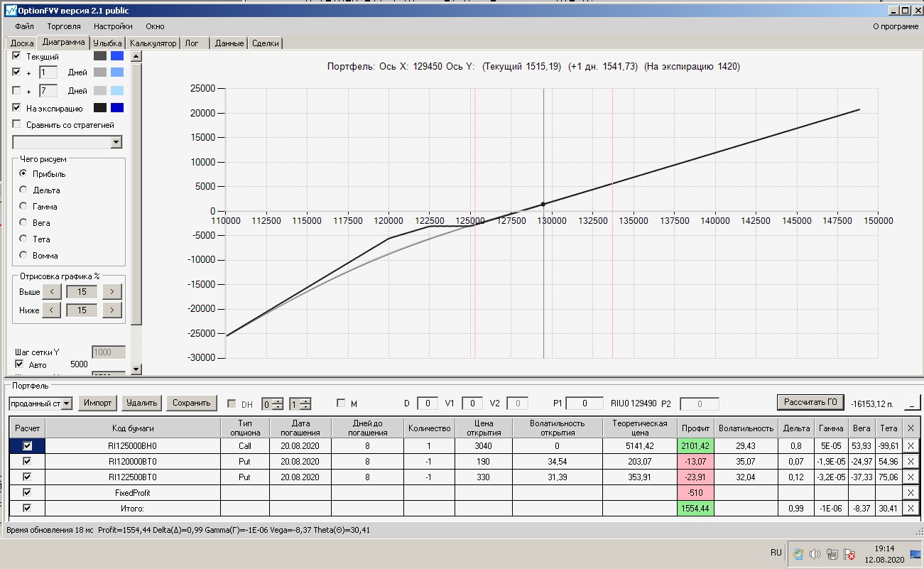Viewport: 924px width, 569px height.
Task: Uncheck Расчет checkbox for RI120000BT0
Action: click(x=28, y=462)
